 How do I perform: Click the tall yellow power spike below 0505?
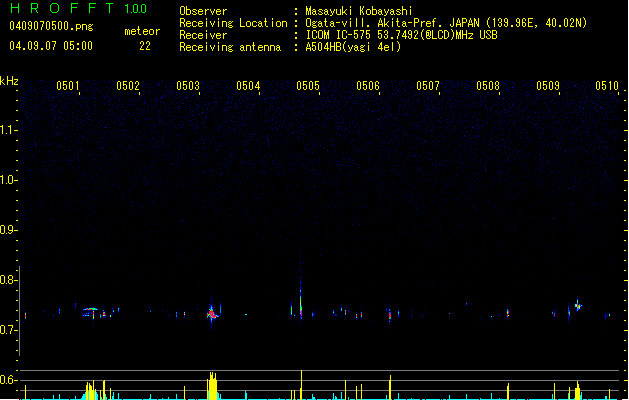click(x=301, y=385)
